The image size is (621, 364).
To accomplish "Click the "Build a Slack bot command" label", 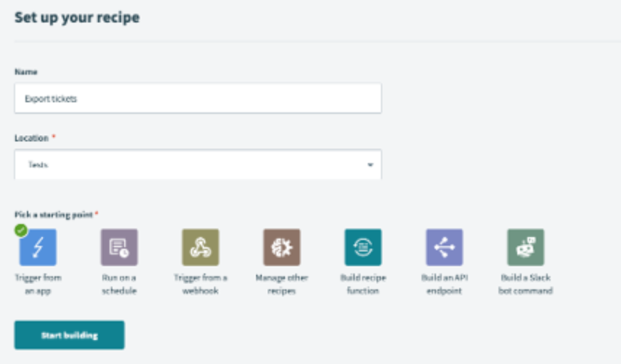I will pyautogui.click(x=525, y=284).
